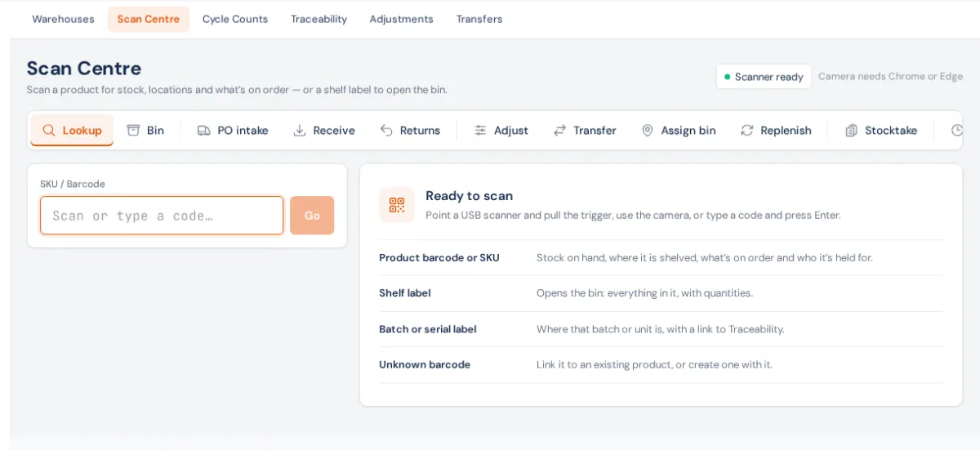Select the Scan Centre tab
Image resolution: width=980 pixels, height=450 pixels.
pyautogui.click(x=149, y=19)
